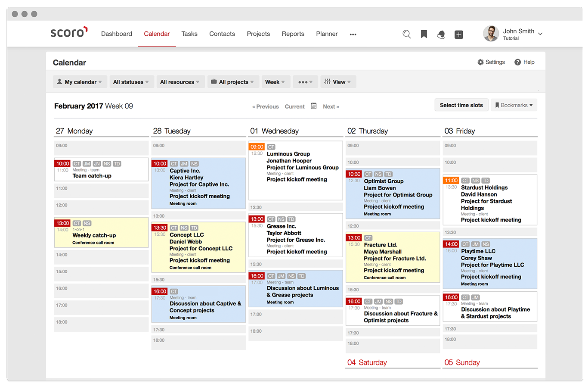The width and height of the screenshot is (588, 387).
Task: Open the All statuses filter
Action: [131, 82]
